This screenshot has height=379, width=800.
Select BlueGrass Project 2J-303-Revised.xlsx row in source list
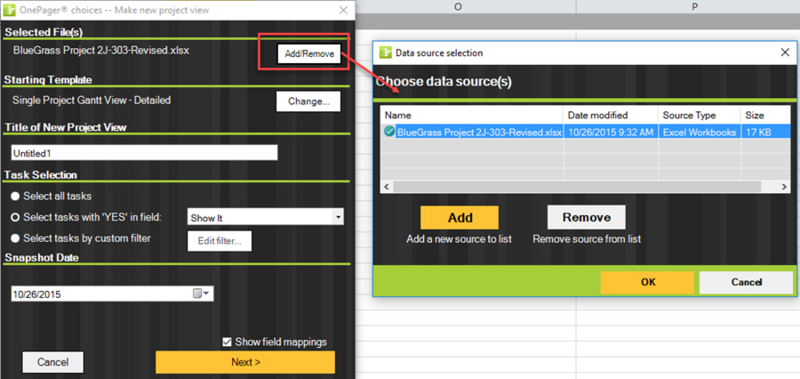[x=586, y=132]
